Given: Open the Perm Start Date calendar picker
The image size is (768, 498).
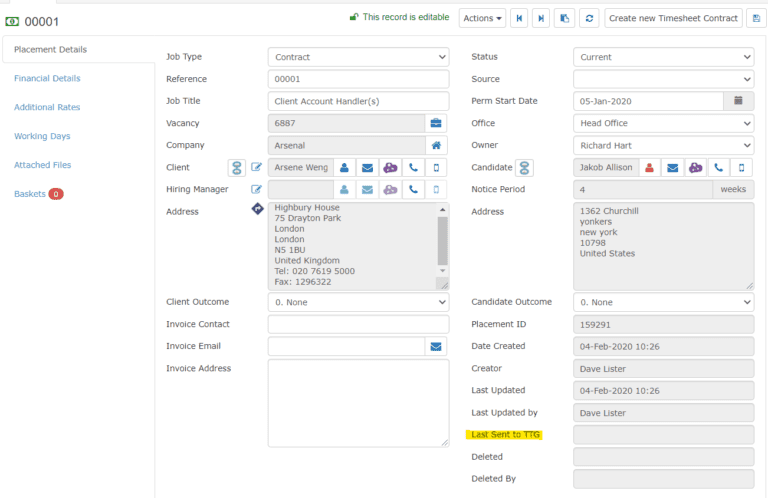Looking at the screenshot, I should tap(738, 101).
